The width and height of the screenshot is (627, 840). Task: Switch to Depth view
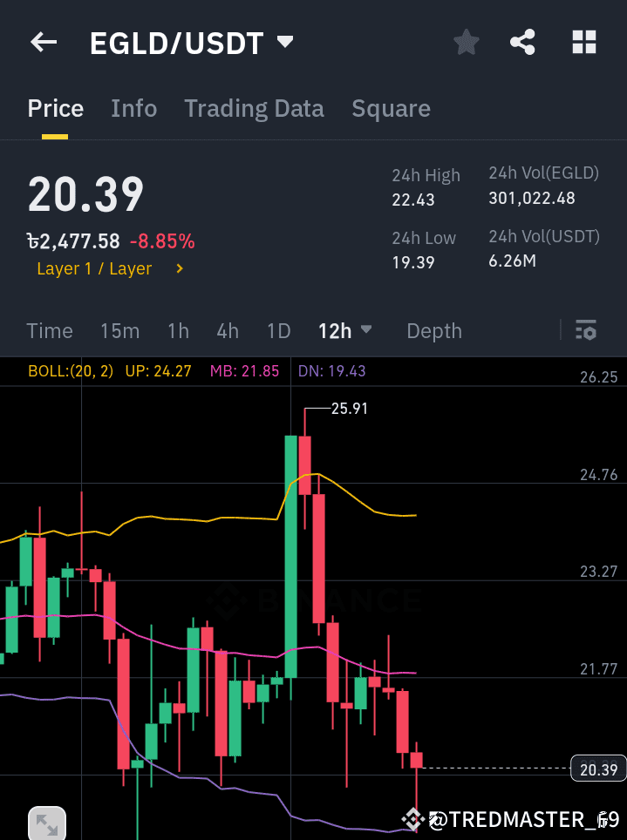434,331
